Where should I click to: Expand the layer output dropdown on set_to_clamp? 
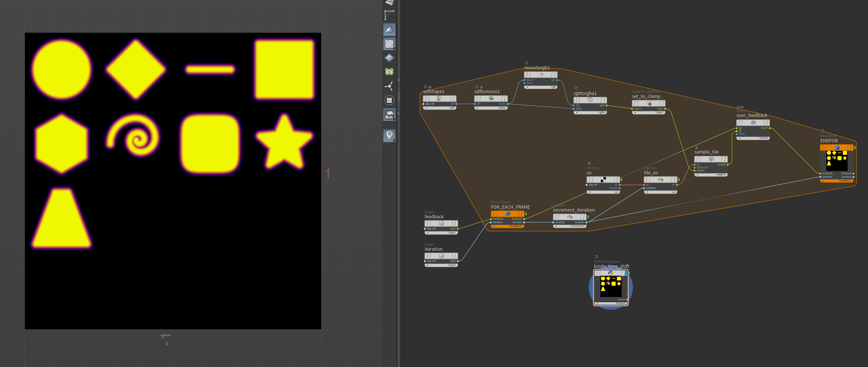tap(635, 113)
